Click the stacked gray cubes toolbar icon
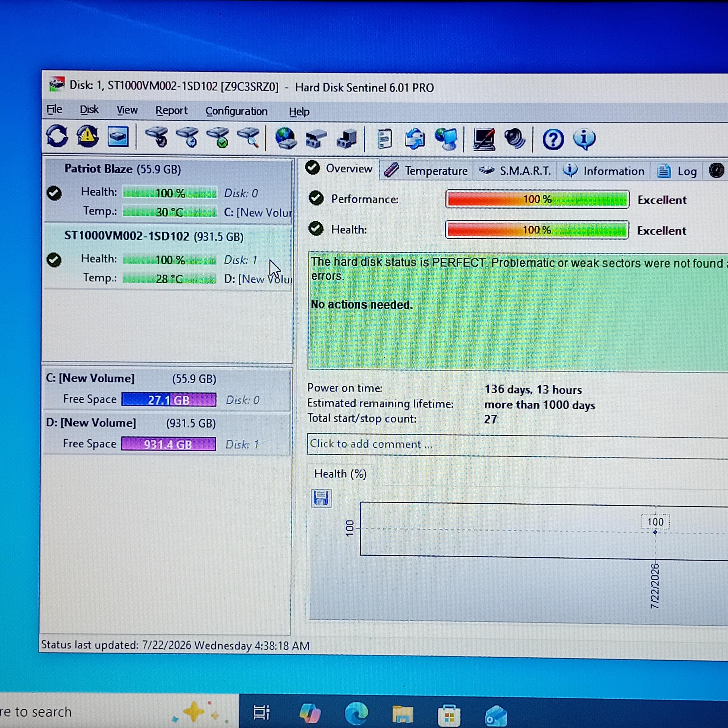728x728 pixels. 346,139
